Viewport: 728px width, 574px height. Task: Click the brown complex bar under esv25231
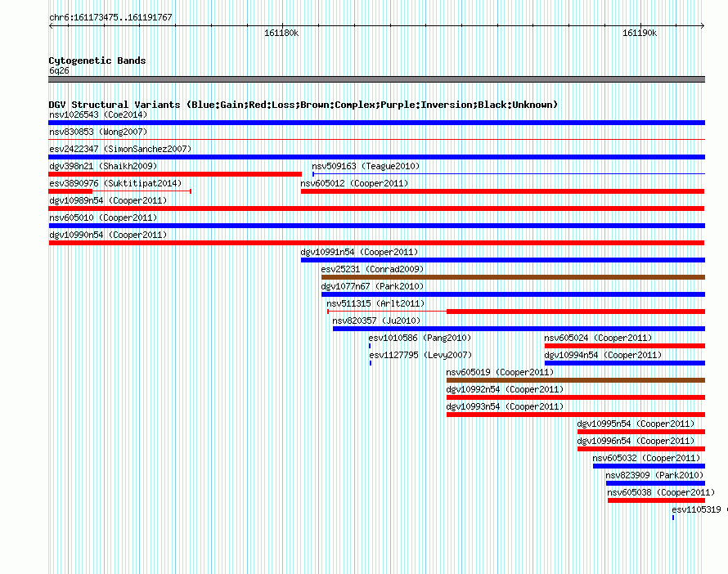(513, 277)
